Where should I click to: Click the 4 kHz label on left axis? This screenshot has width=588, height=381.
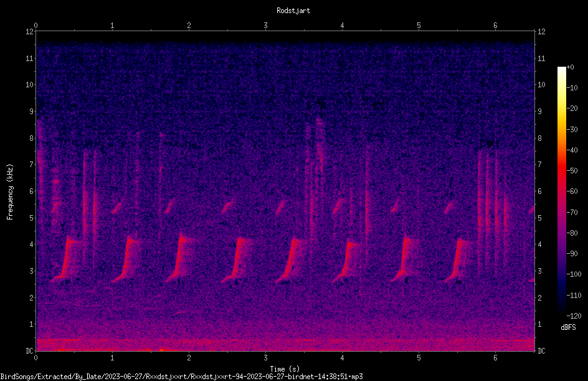point(32,244)
